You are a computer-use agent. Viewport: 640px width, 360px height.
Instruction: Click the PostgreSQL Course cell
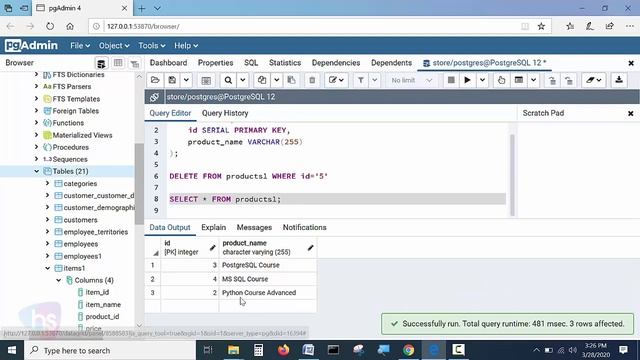pyautogui.click(x=268, y=265)
